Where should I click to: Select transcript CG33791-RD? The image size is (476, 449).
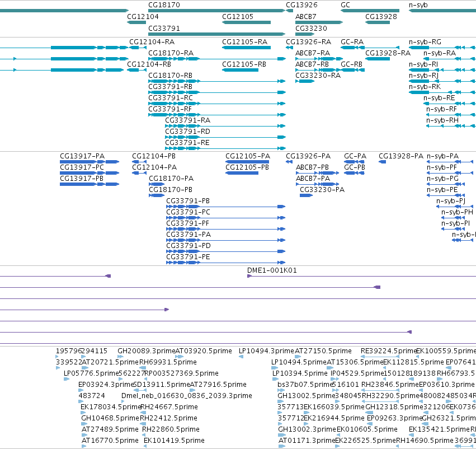point(225,138)
